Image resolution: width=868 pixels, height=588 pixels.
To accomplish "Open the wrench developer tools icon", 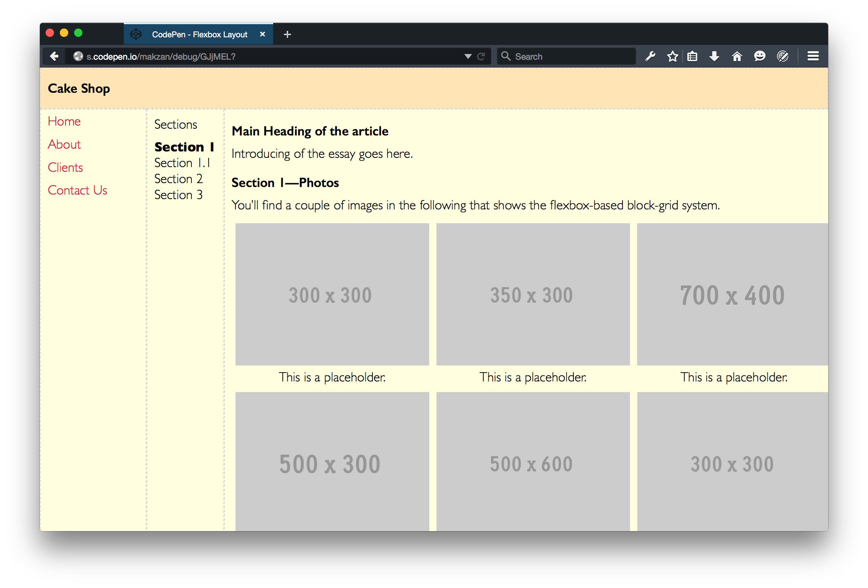I will (650, 57).
